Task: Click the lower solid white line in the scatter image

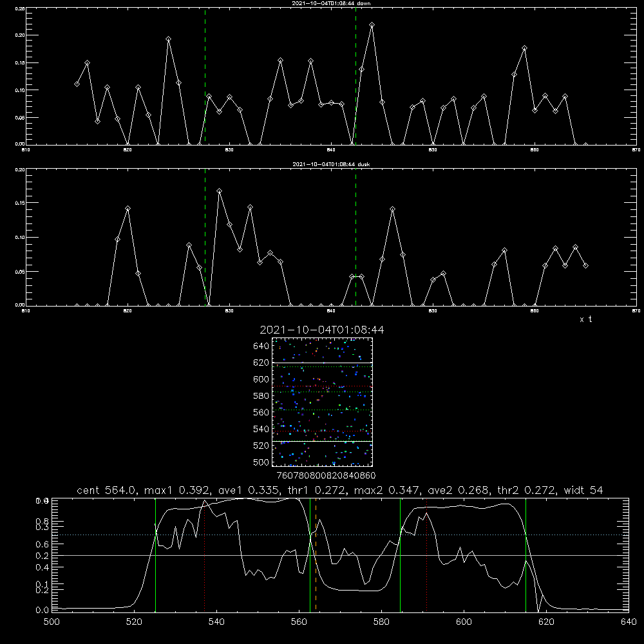Action: [x=323, y=441]
